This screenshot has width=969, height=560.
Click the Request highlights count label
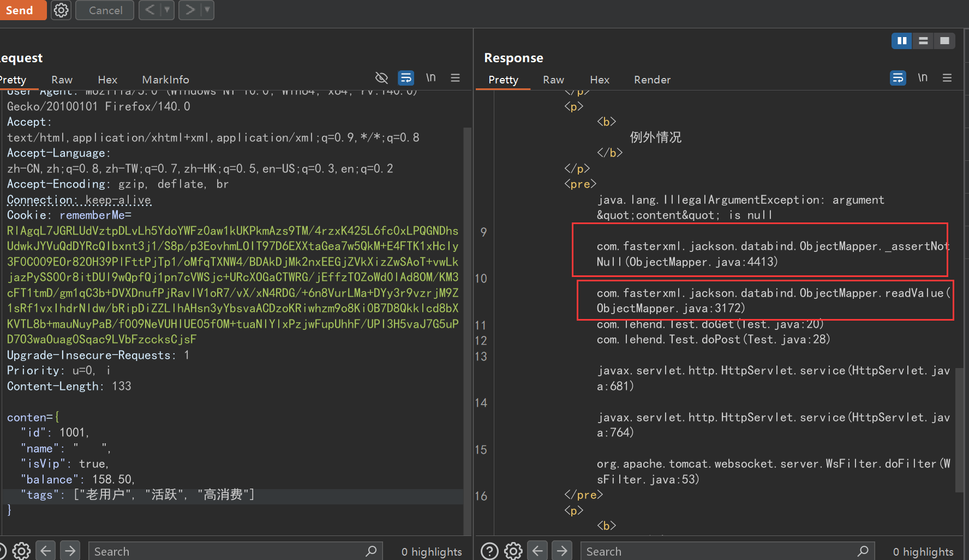click(432, 552)
